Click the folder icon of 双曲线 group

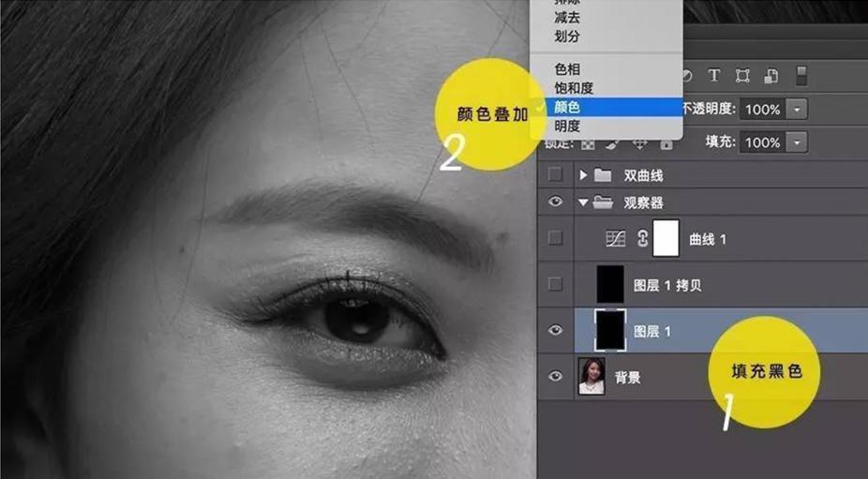pos(603,175)
